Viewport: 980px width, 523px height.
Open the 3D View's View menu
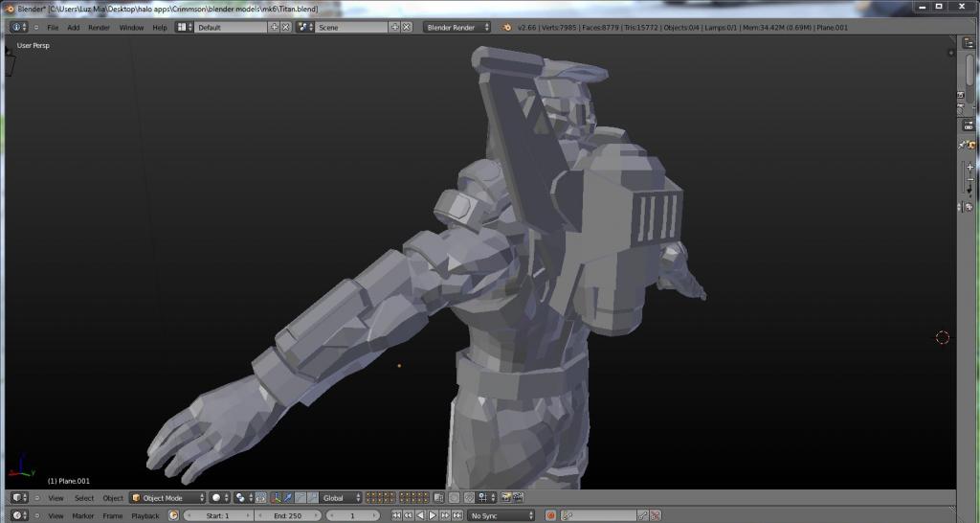pyautogui.click(x=56, y=499)
